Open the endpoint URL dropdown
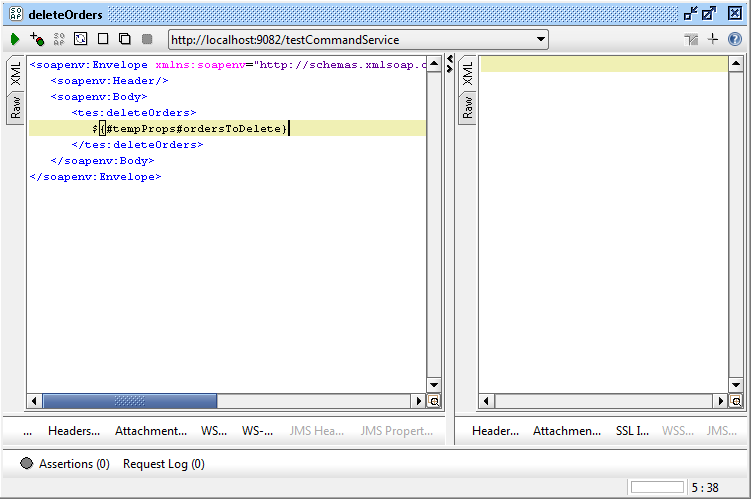This screenshot has height=499, width=751. click(541, 40)
